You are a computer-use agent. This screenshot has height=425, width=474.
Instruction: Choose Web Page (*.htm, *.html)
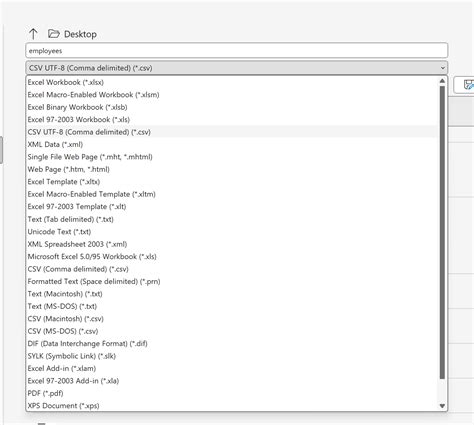coord(232,169)
